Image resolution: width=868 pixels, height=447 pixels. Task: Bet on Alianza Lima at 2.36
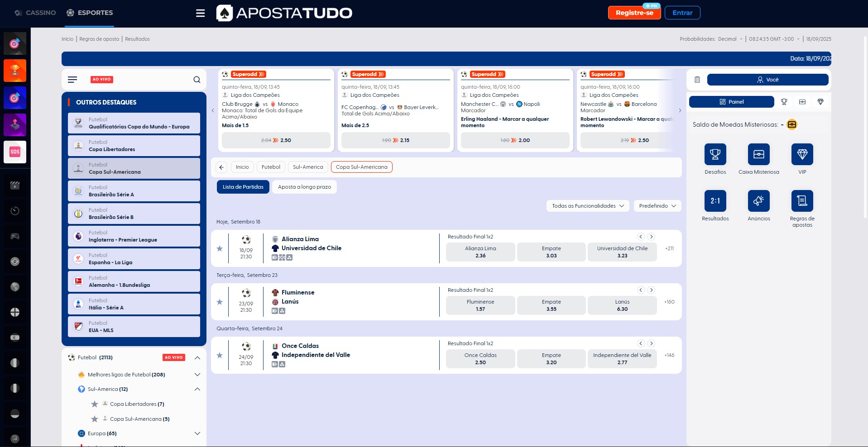tap(480, 252)
